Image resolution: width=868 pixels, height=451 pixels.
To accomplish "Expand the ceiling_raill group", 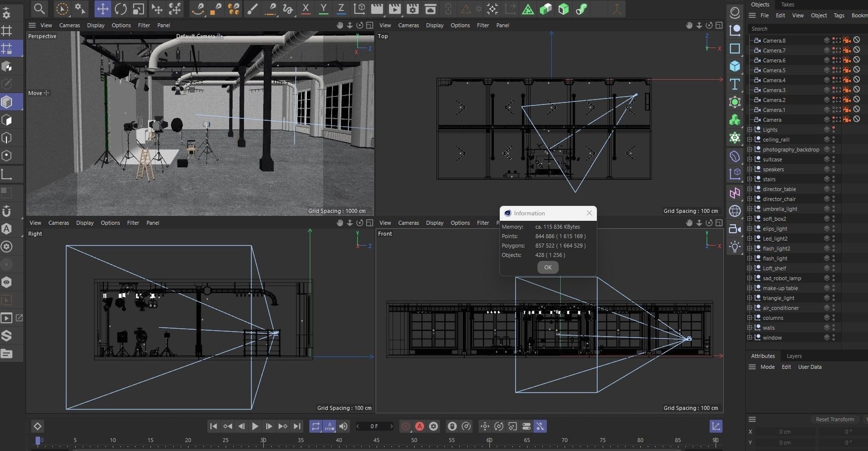I will [x=750, y=140].
